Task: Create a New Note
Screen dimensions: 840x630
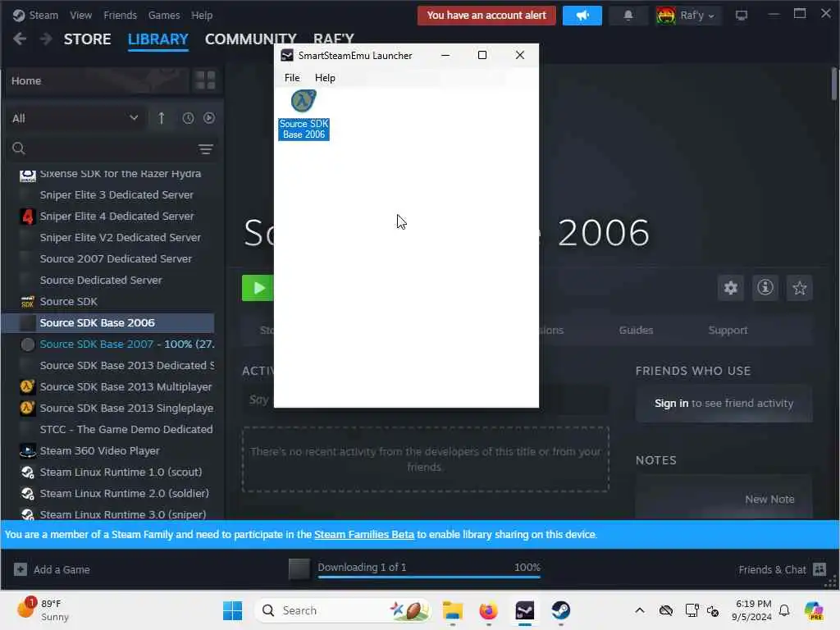Action: pos(769,500)
